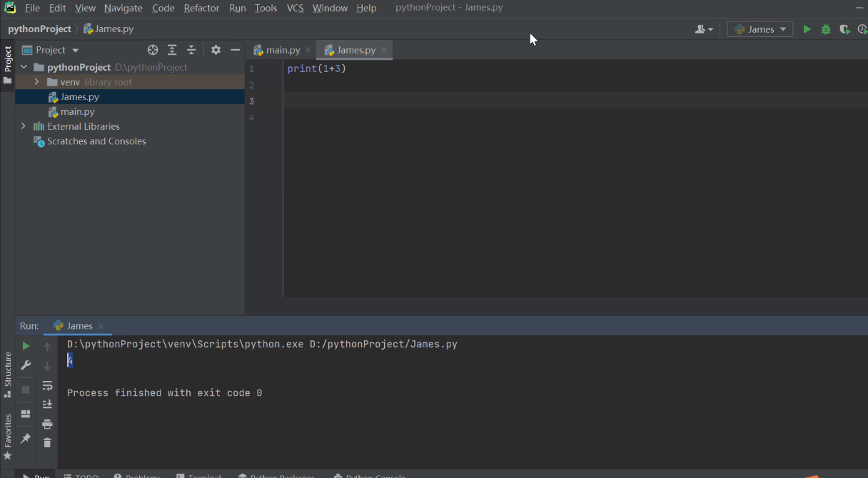Close the James.py editor tab
This screenshot has width=868, height=478.
383,50
